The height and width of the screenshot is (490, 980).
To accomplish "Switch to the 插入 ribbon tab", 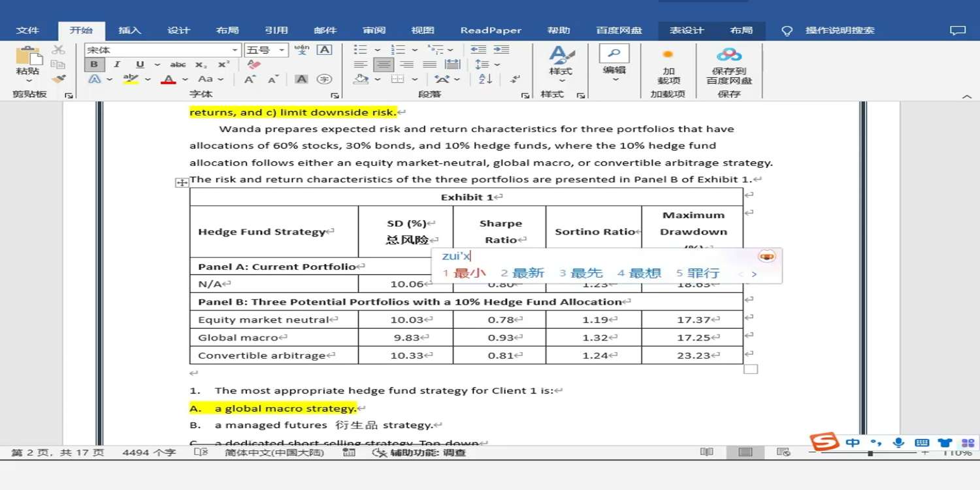I will (x=129, y=30).
